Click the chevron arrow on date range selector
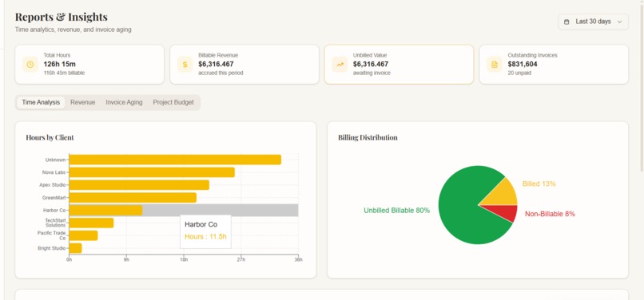644x300 pixels. pyautogui.click(x=620, y=22)
